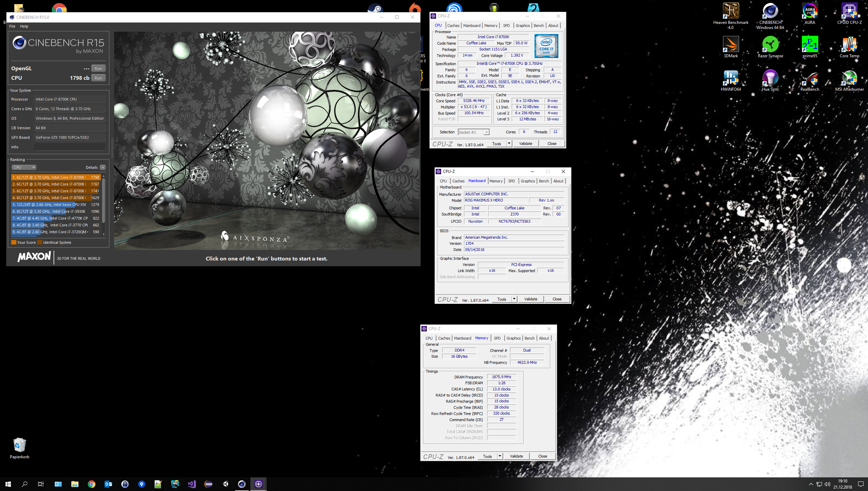Open File Explorer from the taskbar
868x491 pixels.
(x=75, y=484)
